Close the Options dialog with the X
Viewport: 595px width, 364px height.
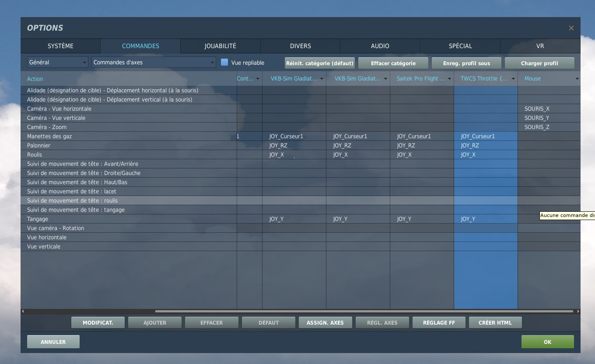[x=571, y=28]
